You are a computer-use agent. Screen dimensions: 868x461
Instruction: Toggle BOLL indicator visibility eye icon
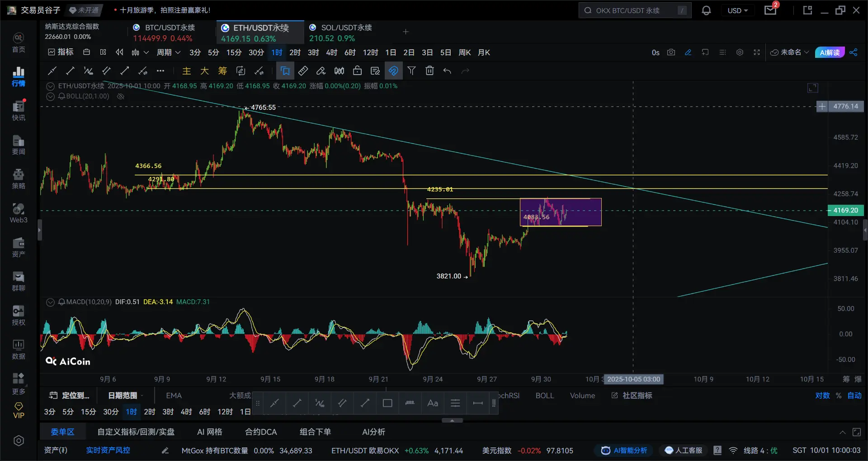click(120, 96)
